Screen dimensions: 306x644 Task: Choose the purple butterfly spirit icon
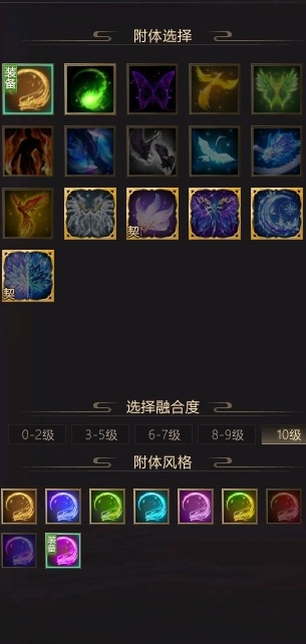pyautogui.click(x=152, y=89)
